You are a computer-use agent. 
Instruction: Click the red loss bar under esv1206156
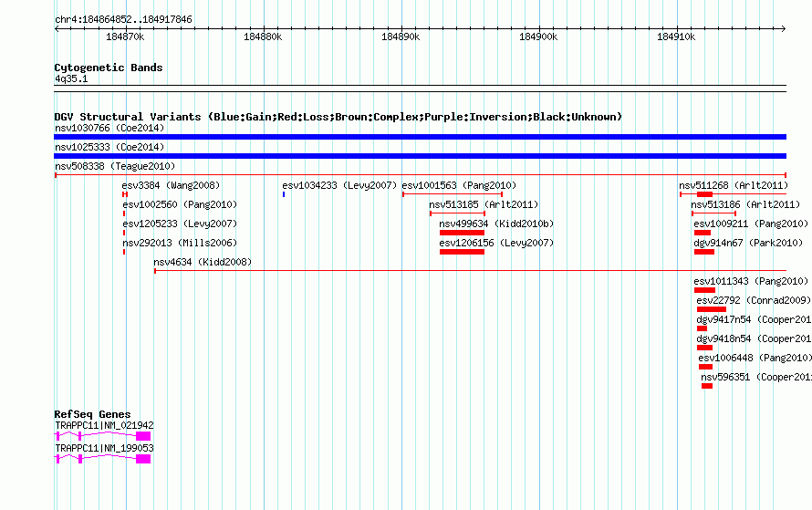tap(462, 252)
